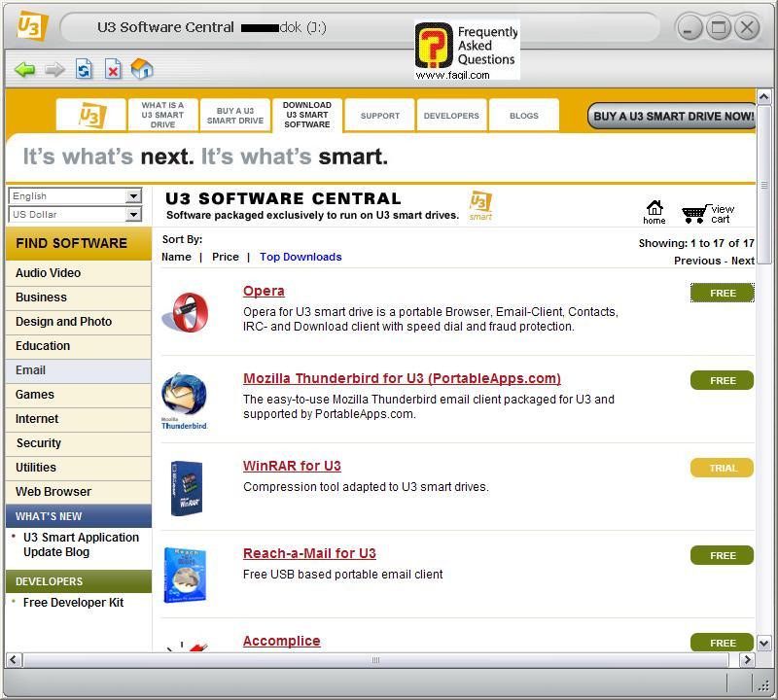Go to the Previous results page
Image resolution: width=778 pixels, height=700 pixels.
(x=697, y=261)
